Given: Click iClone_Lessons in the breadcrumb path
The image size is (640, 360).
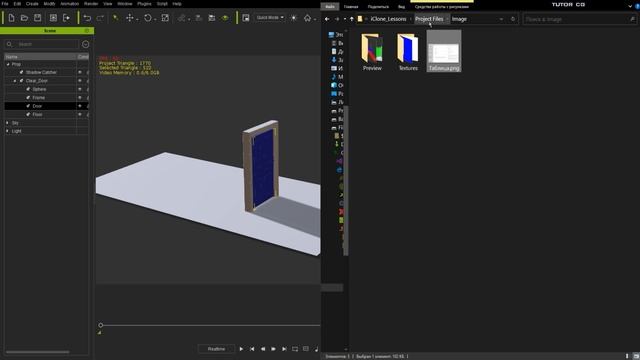Looking at the screenshot, I should click(389, 19).
